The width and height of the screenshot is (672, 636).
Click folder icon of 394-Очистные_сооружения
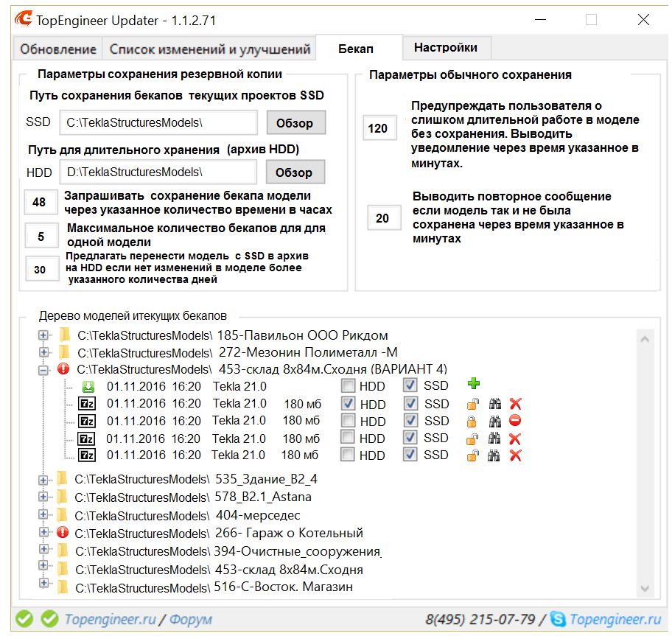63,551
